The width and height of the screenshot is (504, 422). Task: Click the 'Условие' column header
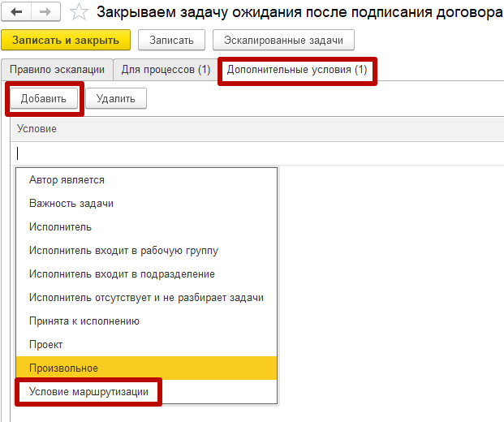coord(257,129)
